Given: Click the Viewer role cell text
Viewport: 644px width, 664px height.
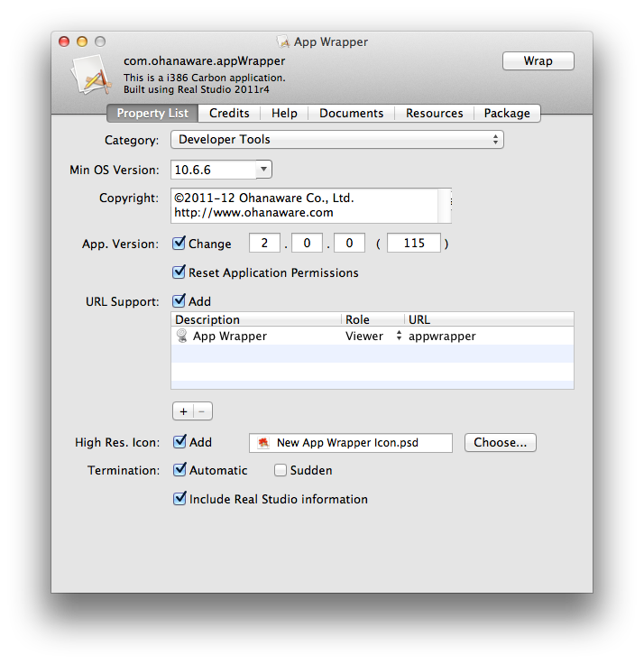Looking at the screenshot, I should click(x=364, y=337).
